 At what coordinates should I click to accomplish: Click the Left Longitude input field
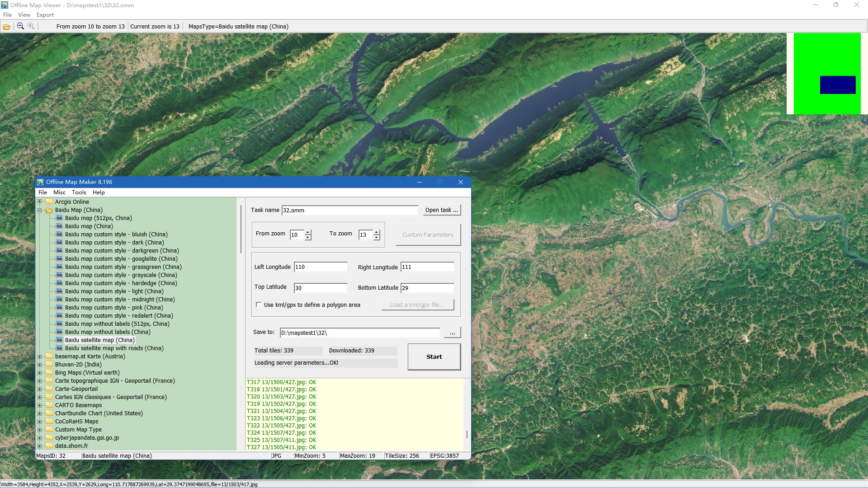[x=320, y=267]
